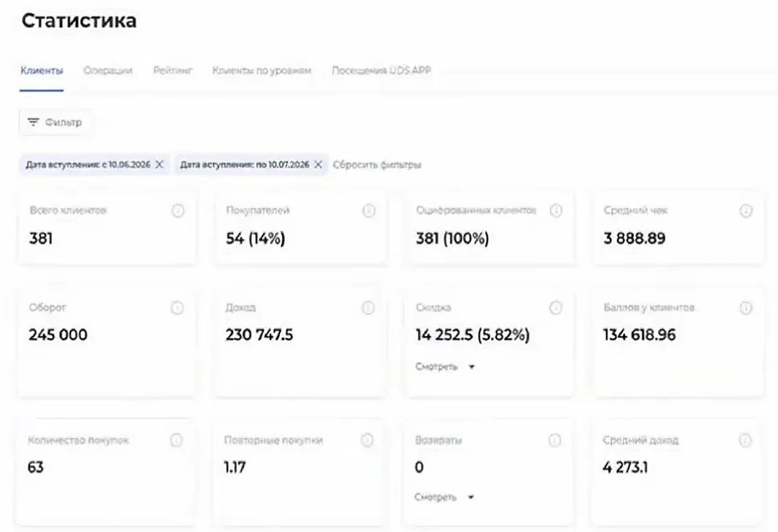Show info for Оцифрованных клиентов card
Image resolution: width=778 pixels, height=532 pixels.
[x=555, y=210]
